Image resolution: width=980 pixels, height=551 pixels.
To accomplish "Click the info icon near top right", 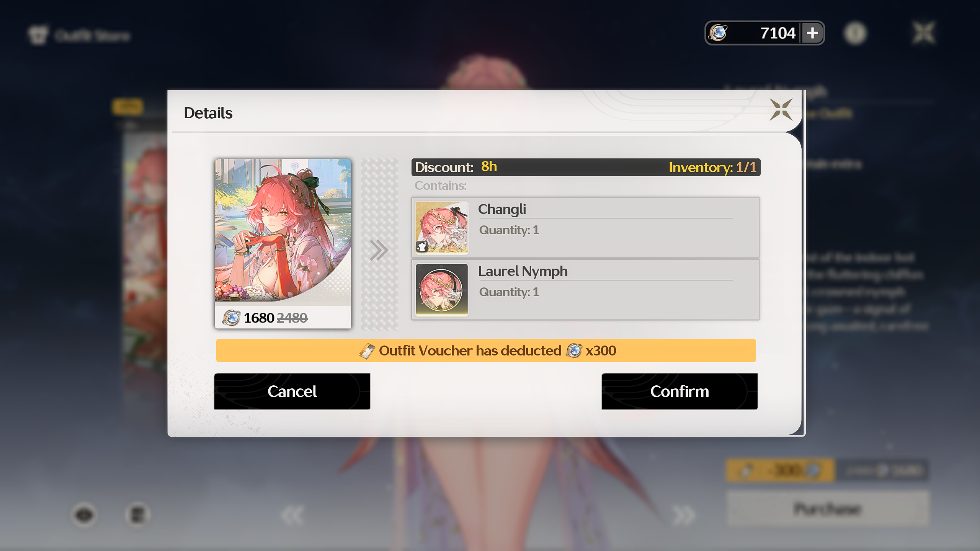I will point(855,34).
